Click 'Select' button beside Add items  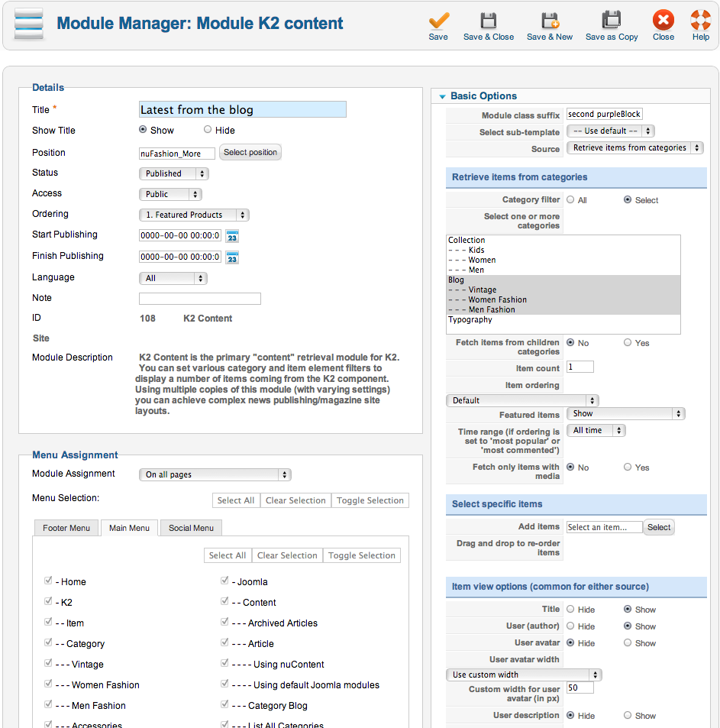point(659,527)
